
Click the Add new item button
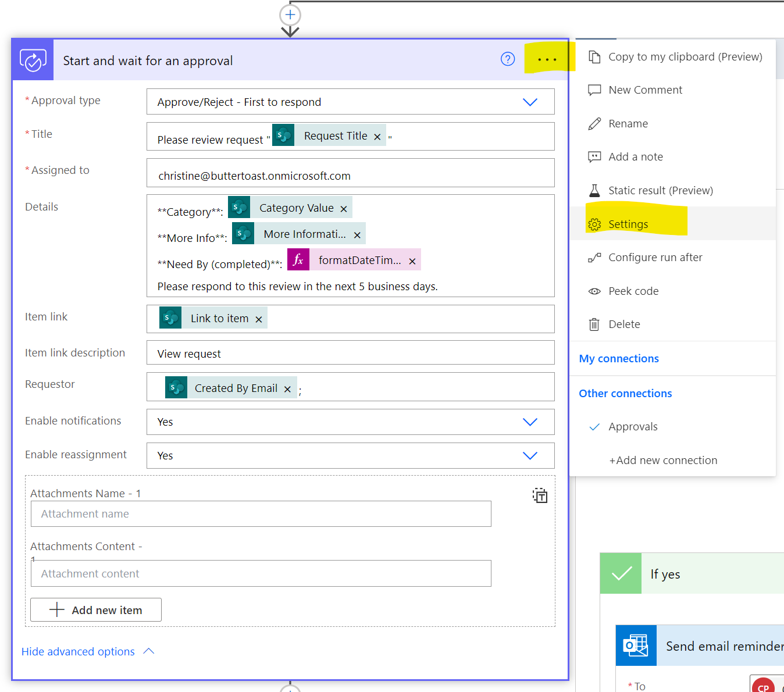[x=95, y=609]
